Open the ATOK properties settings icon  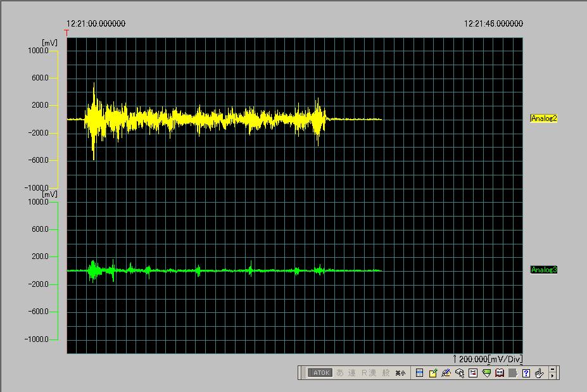pyautogui.click(x=473, y=373)
